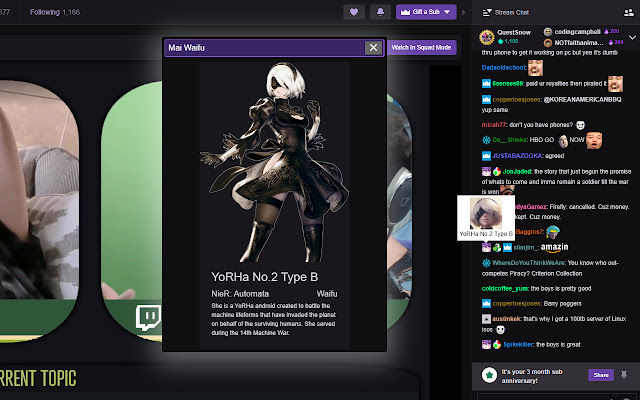This screenshot has width=640, height=400.
Task: Click the "Mai Waifu" popup title
Action: pyautogui.click(x=186, y=48)
